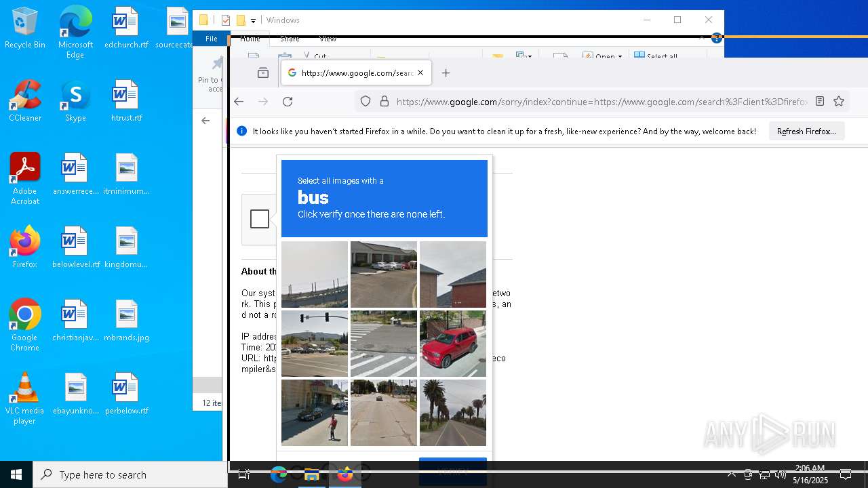This screenshot has height=488, width=868.
Task: Switch to Home ribbon tab in Explorer
Action: coord(250,39)
